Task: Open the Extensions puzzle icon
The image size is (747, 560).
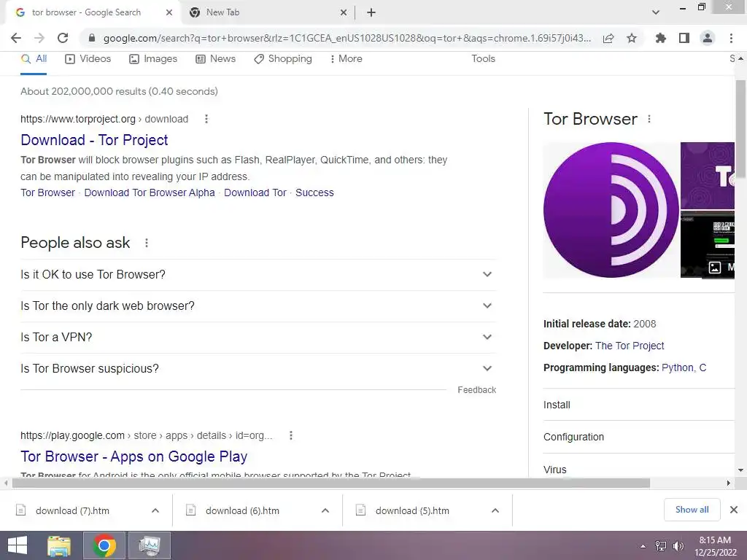Action: [x=661, y=38]
